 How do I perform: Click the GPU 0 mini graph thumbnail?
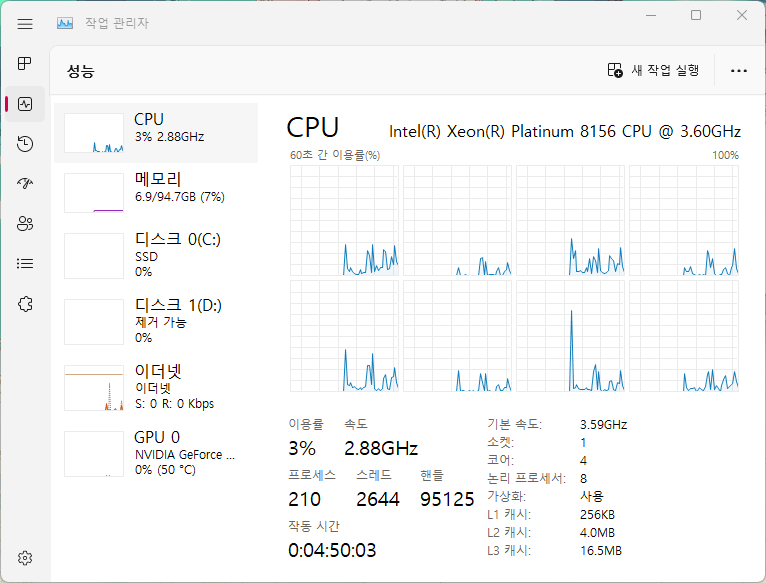point(94,453)
